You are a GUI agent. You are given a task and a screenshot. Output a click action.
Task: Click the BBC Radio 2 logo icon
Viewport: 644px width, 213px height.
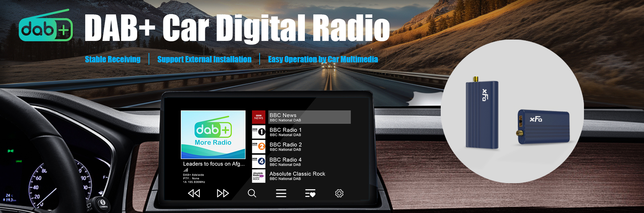click(x=259, y=147)
